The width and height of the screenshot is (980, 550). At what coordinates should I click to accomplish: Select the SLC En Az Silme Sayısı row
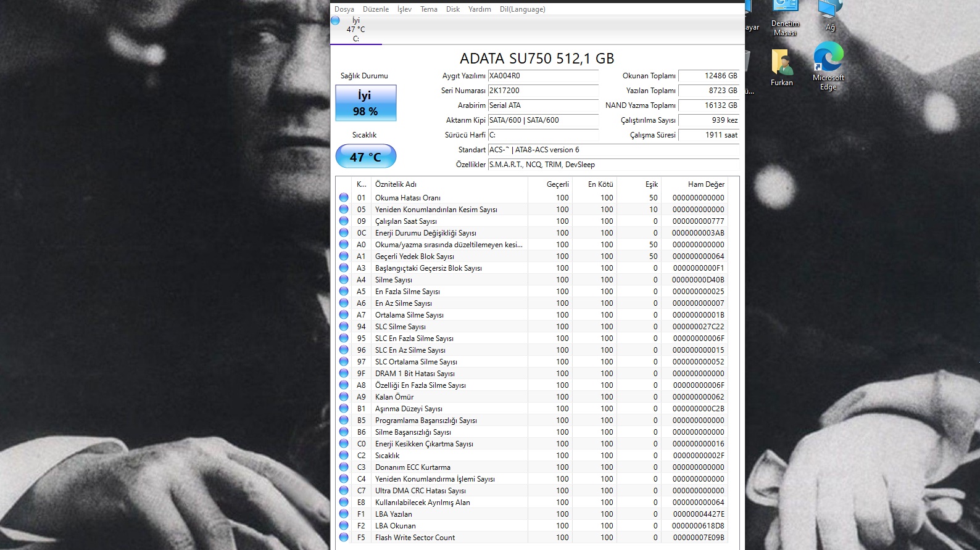[x=533, y=350]
